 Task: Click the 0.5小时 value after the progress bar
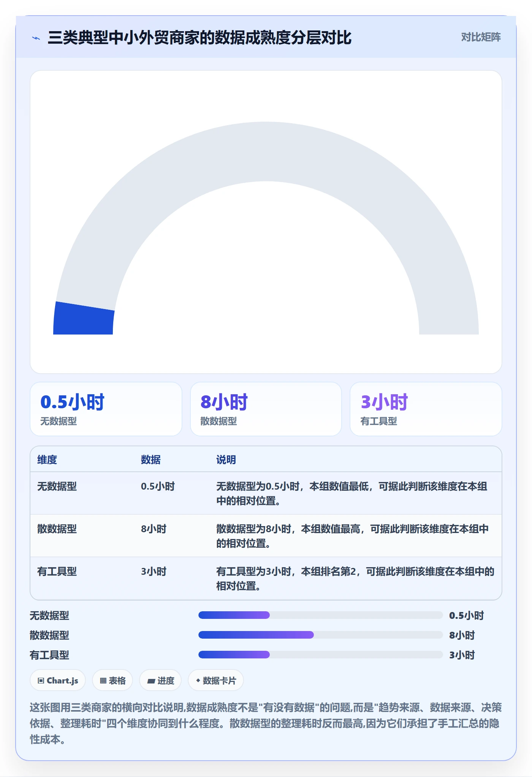pos(466,615)
